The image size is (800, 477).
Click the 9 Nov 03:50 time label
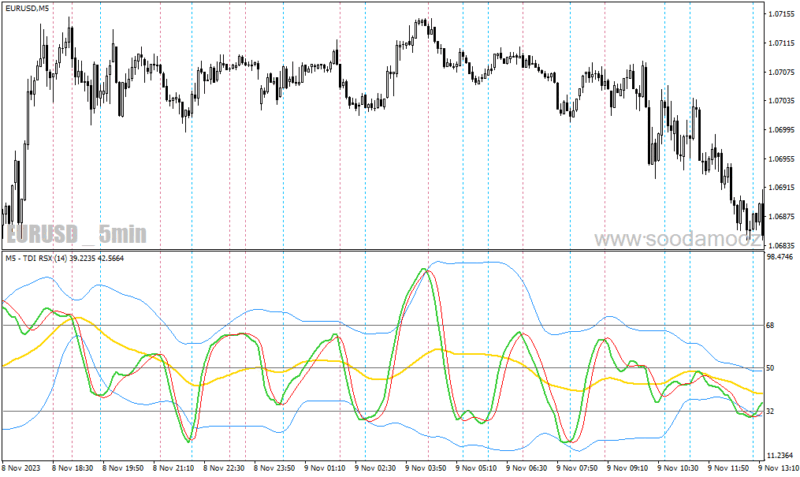[x=426, y=467]
